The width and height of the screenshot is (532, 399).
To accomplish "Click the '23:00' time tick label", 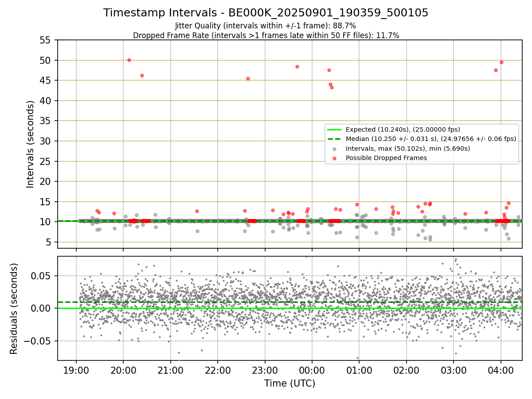I will click(x=265, y=370).
